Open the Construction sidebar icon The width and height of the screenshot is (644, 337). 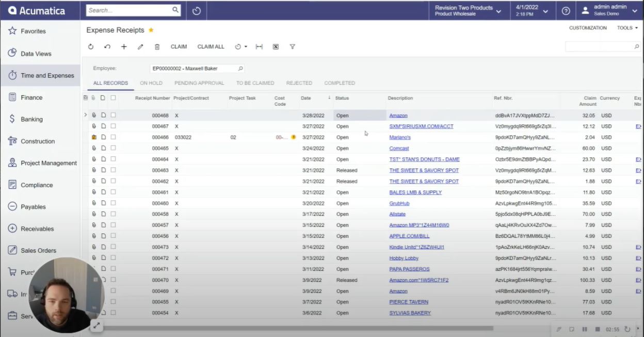[12, 141]
